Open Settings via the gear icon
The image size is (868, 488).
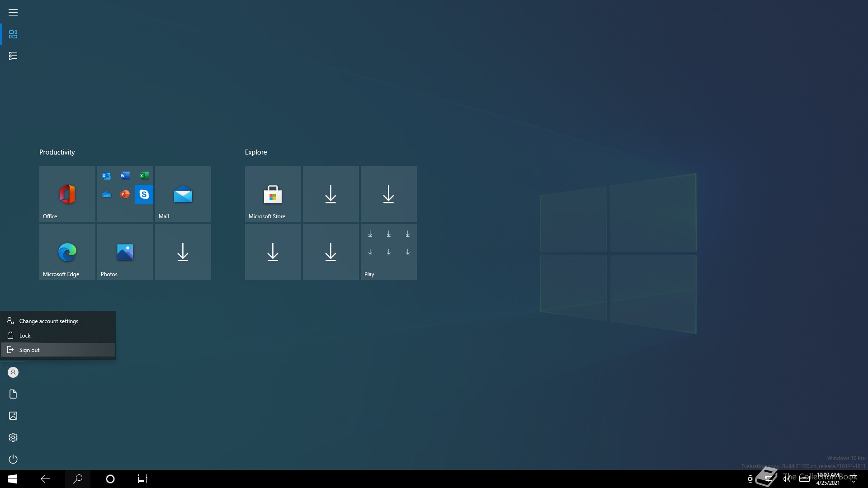(13, 437)
